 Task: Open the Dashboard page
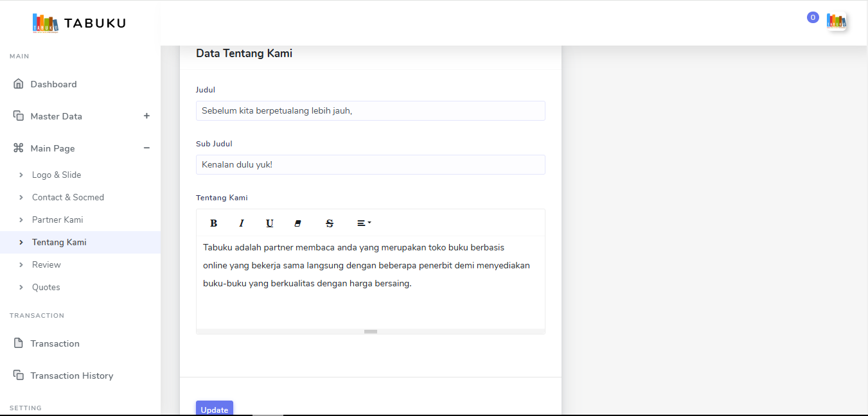53,84
